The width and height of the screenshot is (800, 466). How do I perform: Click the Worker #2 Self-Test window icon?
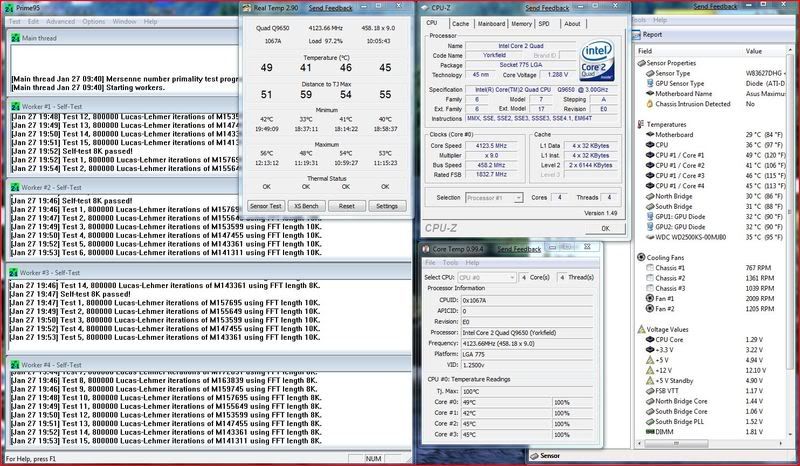coord(15,187)
